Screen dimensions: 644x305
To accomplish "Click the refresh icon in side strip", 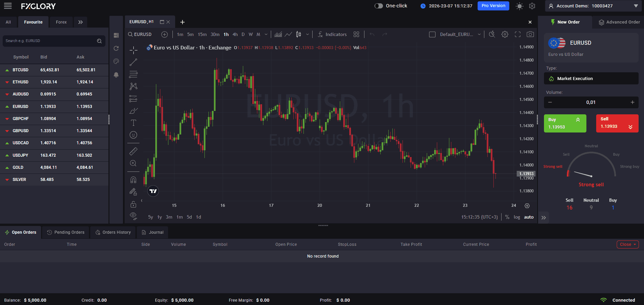I will (x=116, y=48).
